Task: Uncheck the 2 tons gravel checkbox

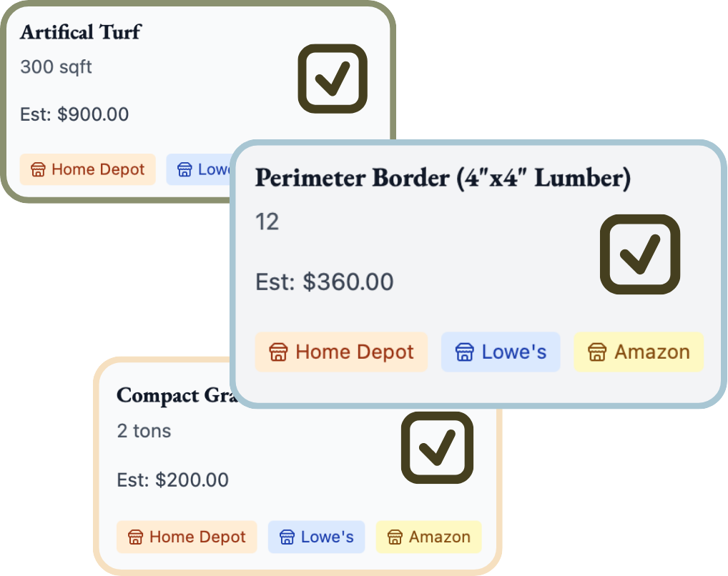Action: tap(437, 447)
